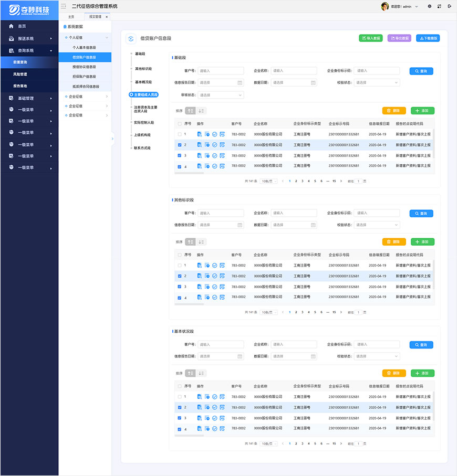This screenshot has height=476, width=457.
Task: Collapse the 个人征信 tree node
Action: 107,38
